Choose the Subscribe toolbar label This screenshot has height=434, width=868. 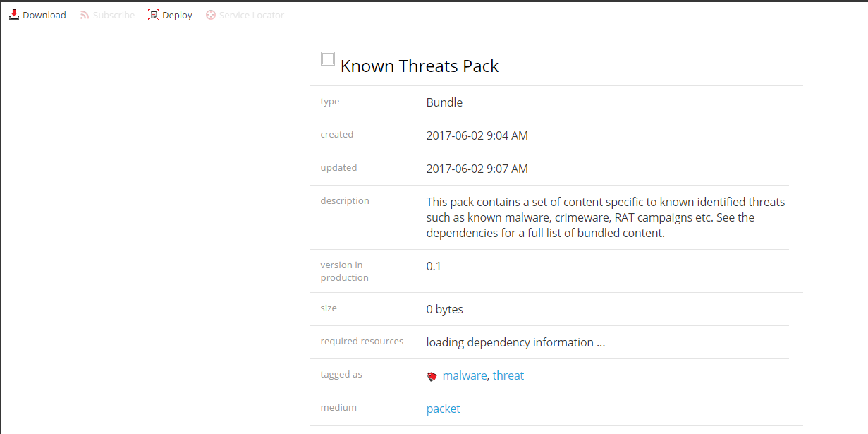[114, 15]
